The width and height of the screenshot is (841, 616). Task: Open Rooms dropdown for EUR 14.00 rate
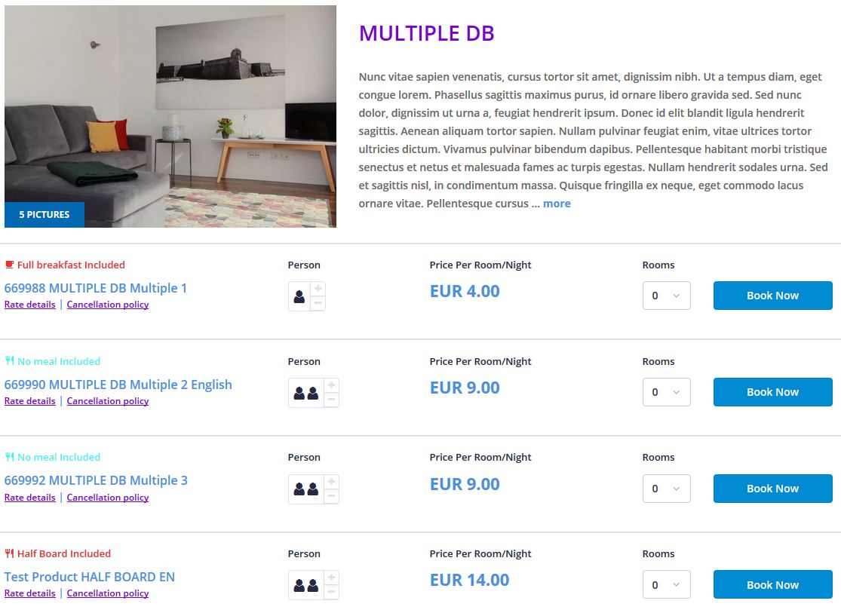point(666,585)
